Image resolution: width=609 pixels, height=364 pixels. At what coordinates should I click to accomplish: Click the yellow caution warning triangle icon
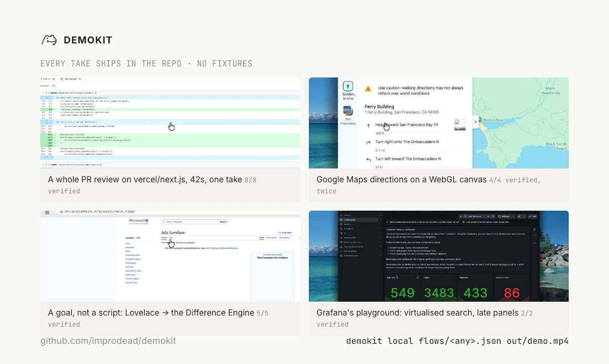368,89
